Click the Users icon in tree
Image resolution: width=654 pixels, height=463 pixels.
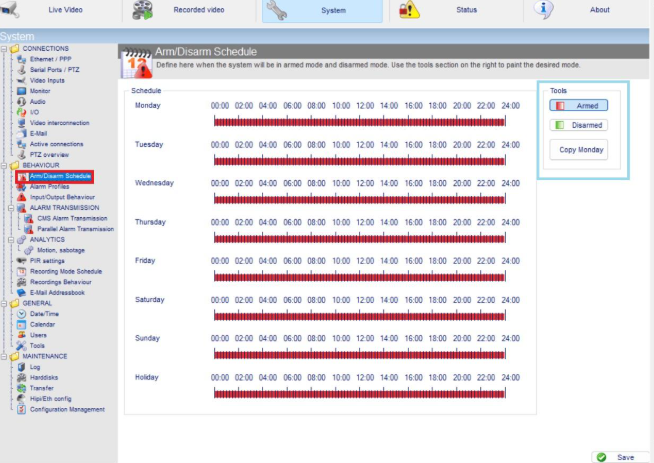(21, 335)
